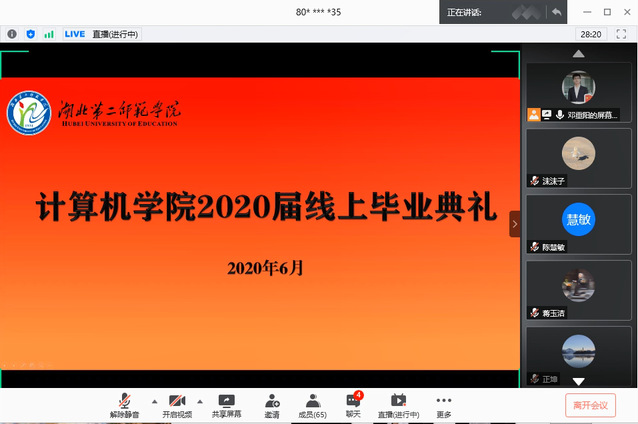Expand video options arrow beside 开启视频
The width and height of the screenshot is (638, 424).
point(198,399)
